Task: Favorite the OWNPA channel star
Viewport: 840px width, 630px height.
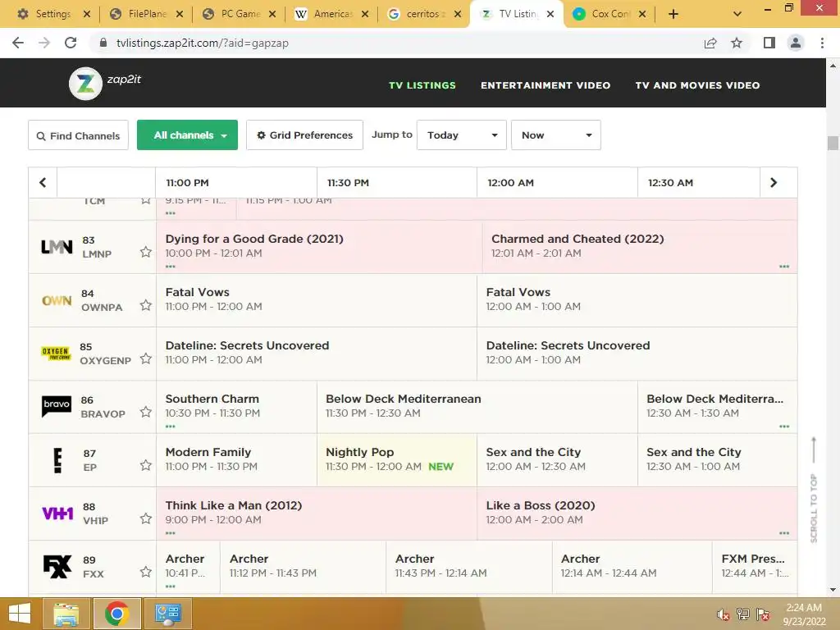Action: click(x=146, y=305)
